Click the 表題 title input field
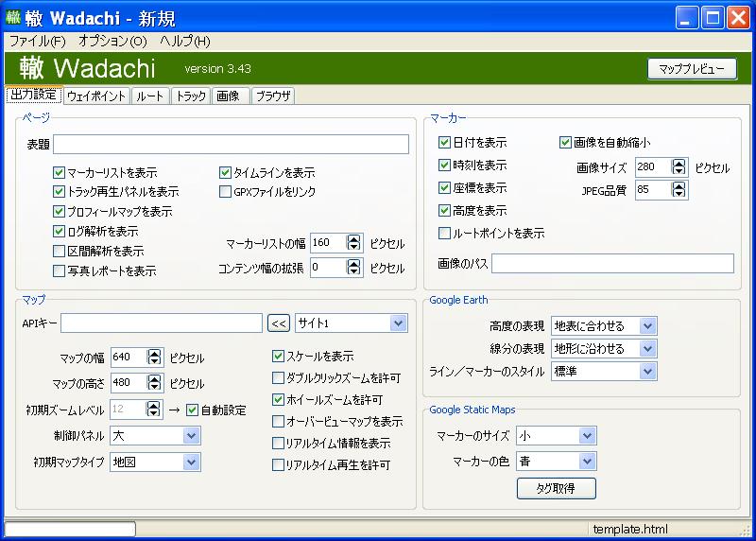This screenshot has height=541, width=756. coord(231,145)
